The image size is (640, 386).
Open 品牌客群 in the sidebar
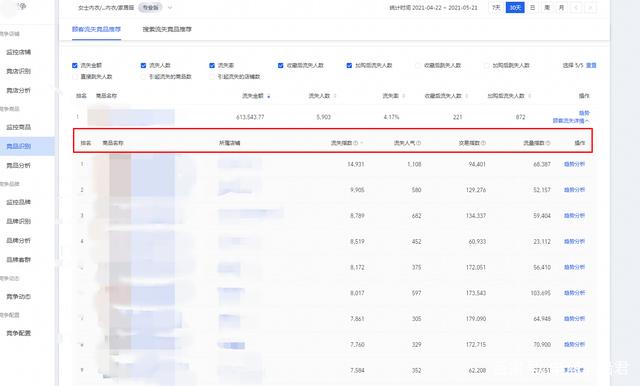18,260
